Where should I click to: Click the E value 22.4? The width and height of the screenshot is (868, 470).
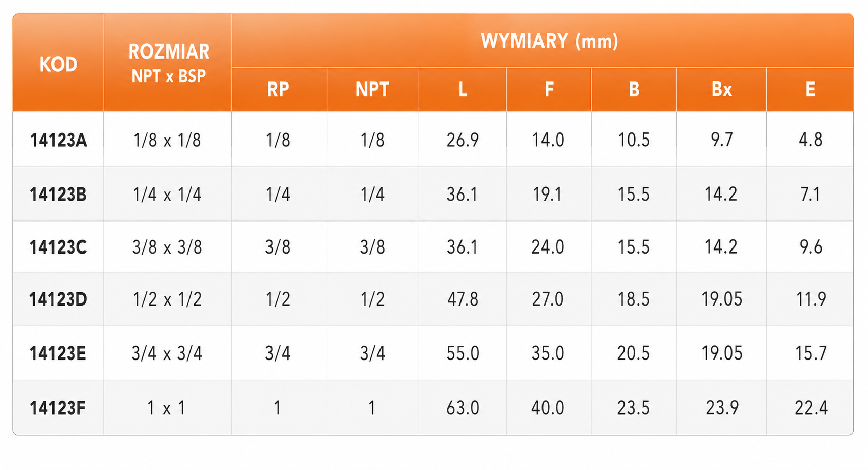click(x=811, y=408)
